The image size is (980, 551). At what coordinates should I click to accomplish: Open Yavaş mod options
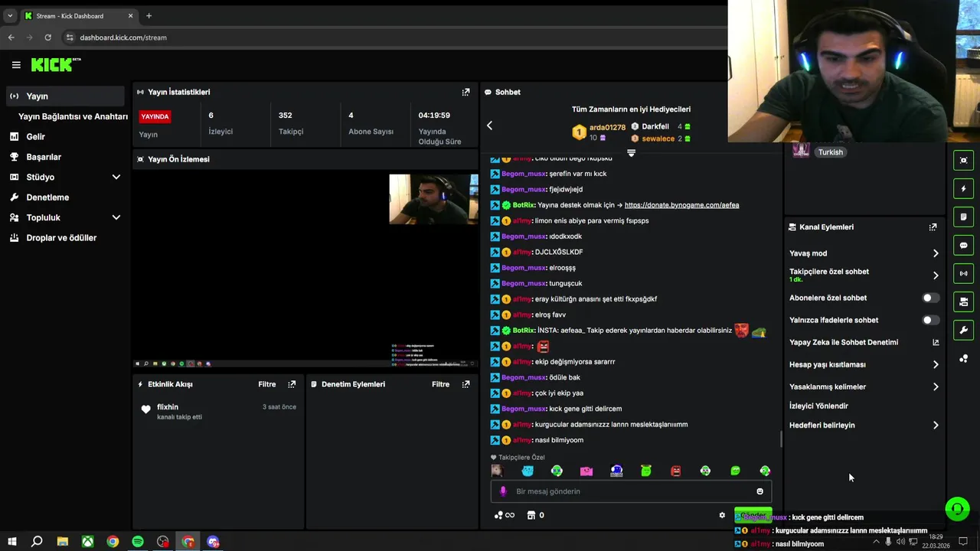864,253
